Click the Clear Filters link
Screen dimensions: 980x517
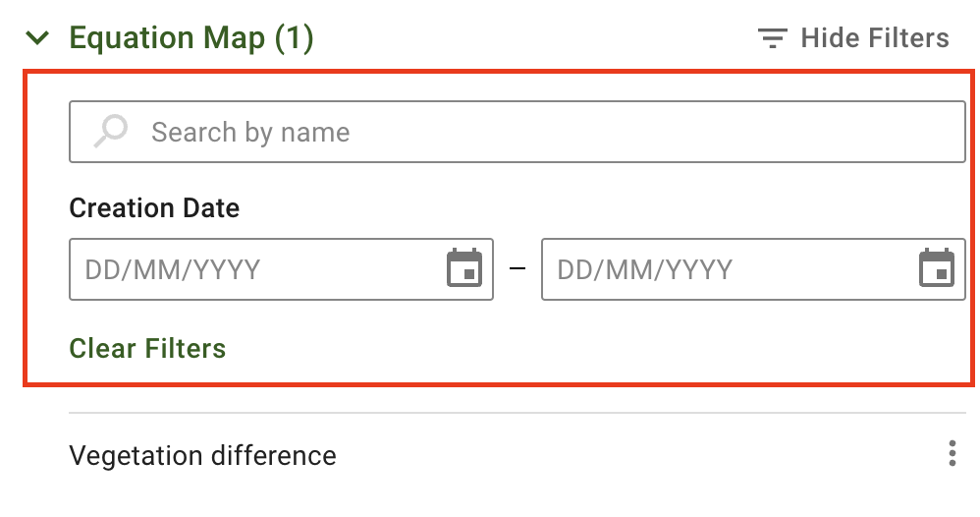point(147,348)
